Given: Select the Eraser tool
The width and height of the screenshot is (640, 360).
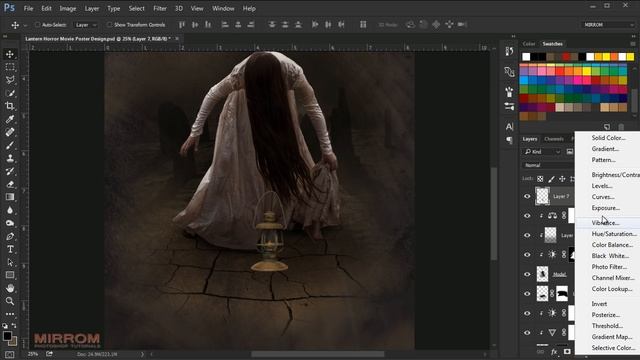Looking at the screenshot, I should point(10,184).
